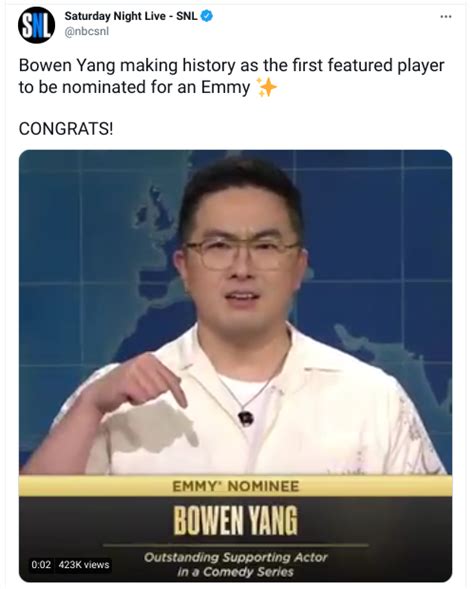Screen dimensions: 474x589
Task: Click the BOWEN YANG title in video
Action: [235, 520]
